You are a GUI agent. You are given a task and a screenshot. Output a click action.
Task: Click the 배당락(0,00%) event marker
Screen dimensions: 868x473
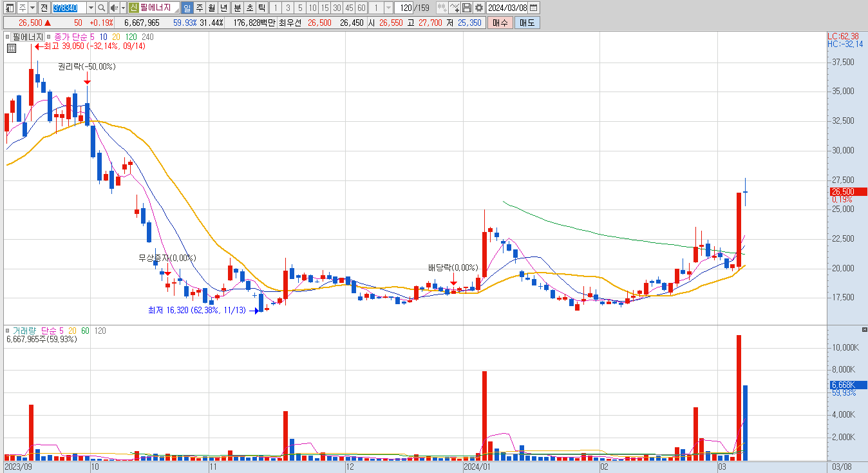453,267
